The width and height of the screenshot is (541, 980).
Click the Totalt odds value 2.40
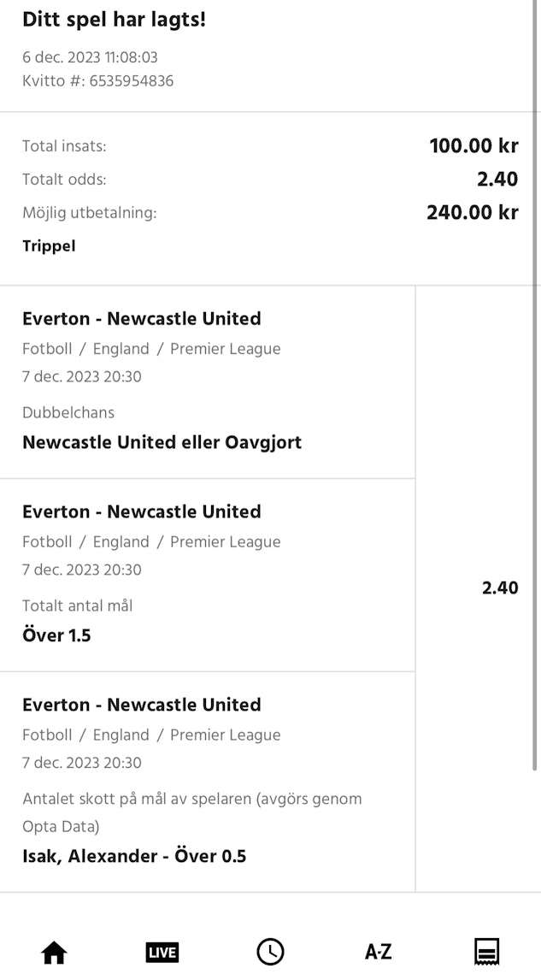coord(497,180)
